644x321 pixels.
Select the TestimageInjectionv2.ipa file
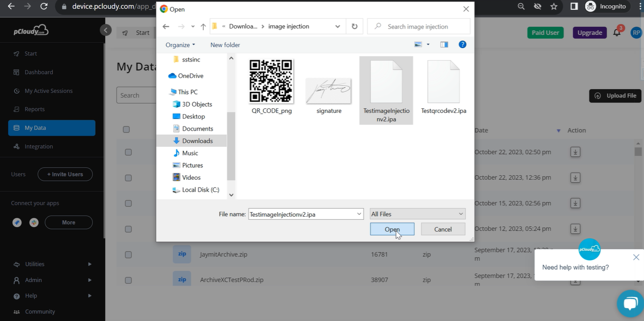(386, 91)
